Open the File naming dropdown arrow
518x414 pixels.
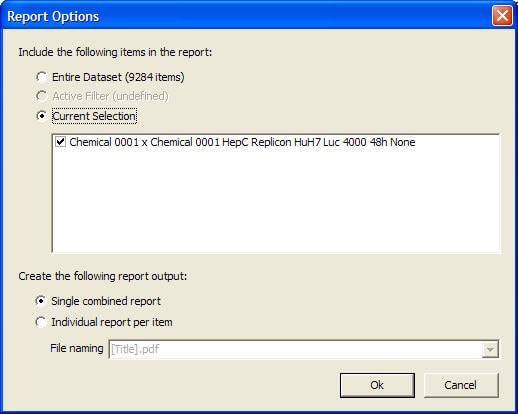(490, 349)
